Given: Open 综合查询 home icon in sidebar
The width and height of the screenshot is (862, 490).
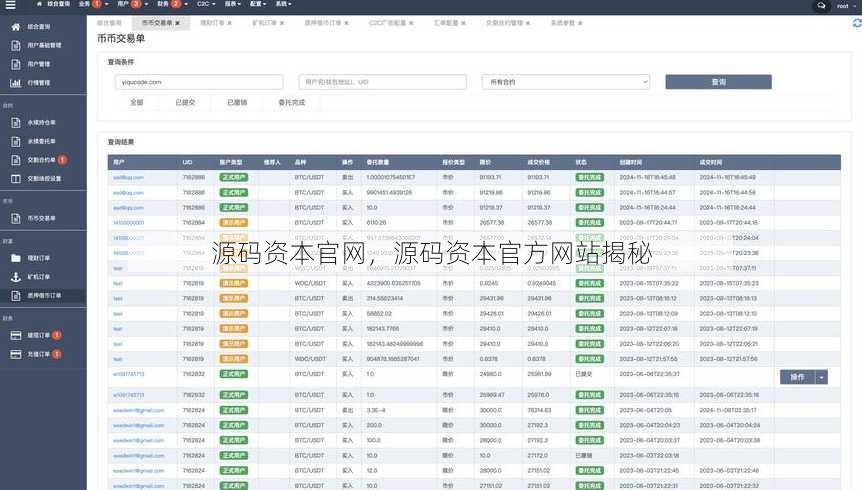Looking at the screenshot, I should pyautogui.click(x=15, y=26).
